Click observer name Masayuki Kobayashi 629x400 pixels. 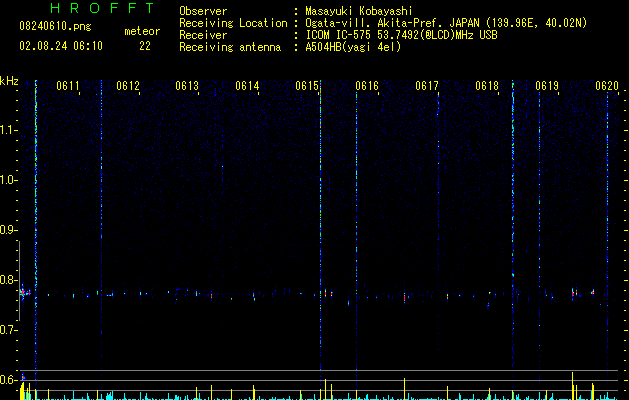pyautogui.click(x=359, y=11)
